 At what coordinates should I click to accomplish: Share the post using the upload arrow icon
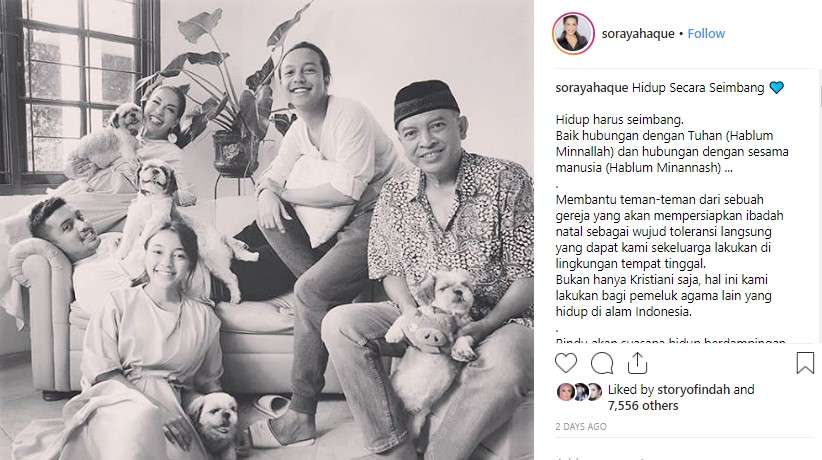tap(637, 363)
